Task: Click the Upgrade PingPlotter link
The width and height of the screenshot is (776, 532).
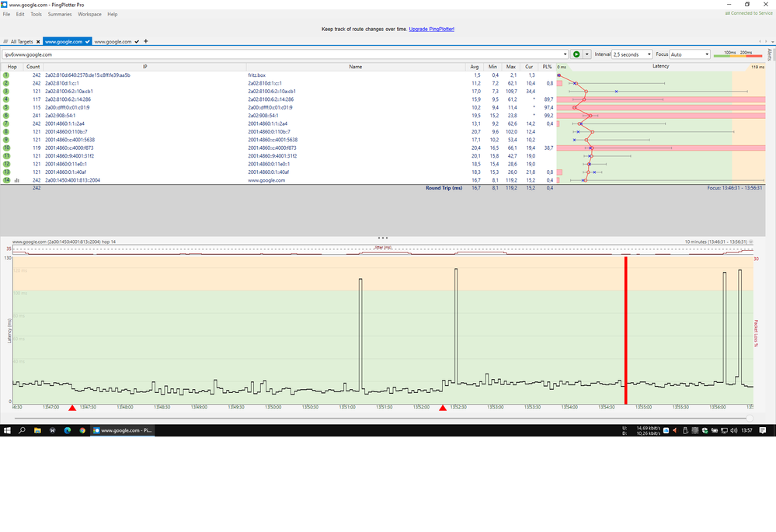Action: [x=433, y=29]
